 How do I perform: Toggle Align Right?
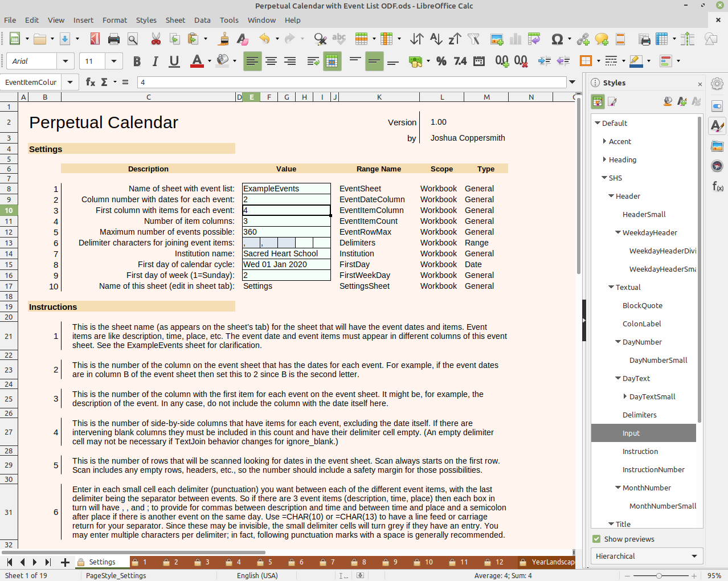(290, 61)
